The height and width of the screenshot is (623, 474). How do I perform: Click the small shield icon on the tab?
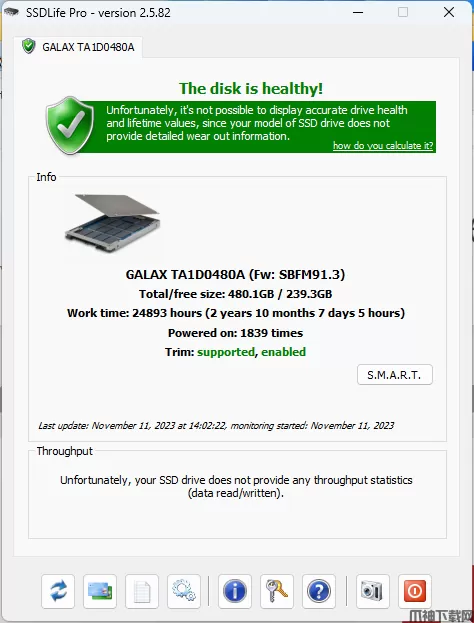pos(29,46)
